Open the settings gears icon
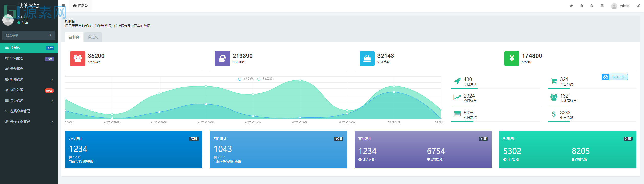644x184 pixels. (638, 6)
